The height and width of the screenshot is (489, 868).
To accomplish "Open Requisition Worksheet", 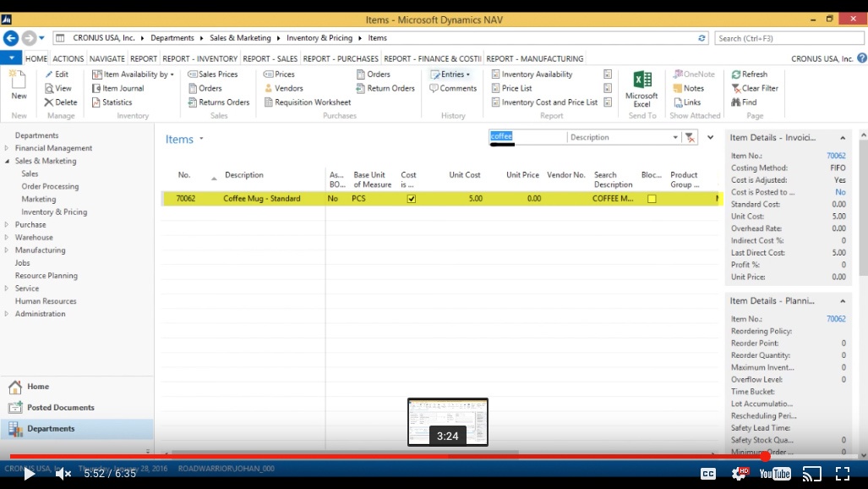I will 308,102.
